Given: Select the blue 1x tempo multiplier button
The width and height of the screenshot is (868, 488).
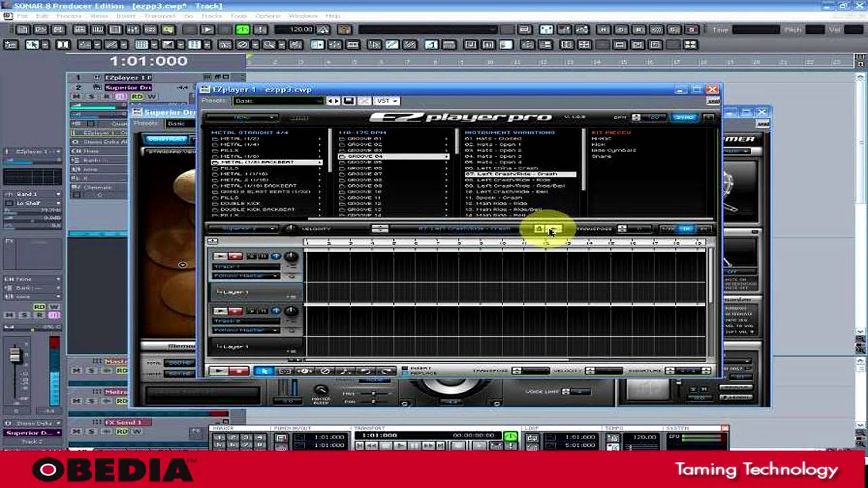Looking at the screenshot, I should coord(686,229).
